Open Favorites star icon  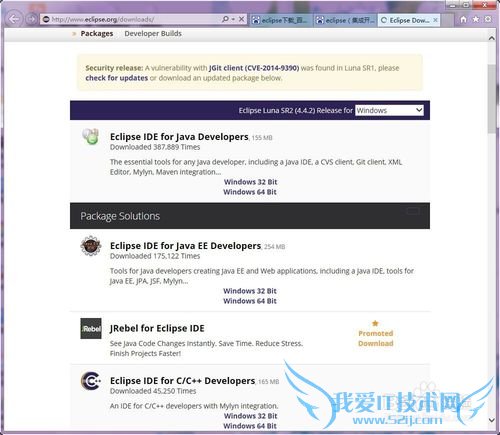[x=476, y=19]
